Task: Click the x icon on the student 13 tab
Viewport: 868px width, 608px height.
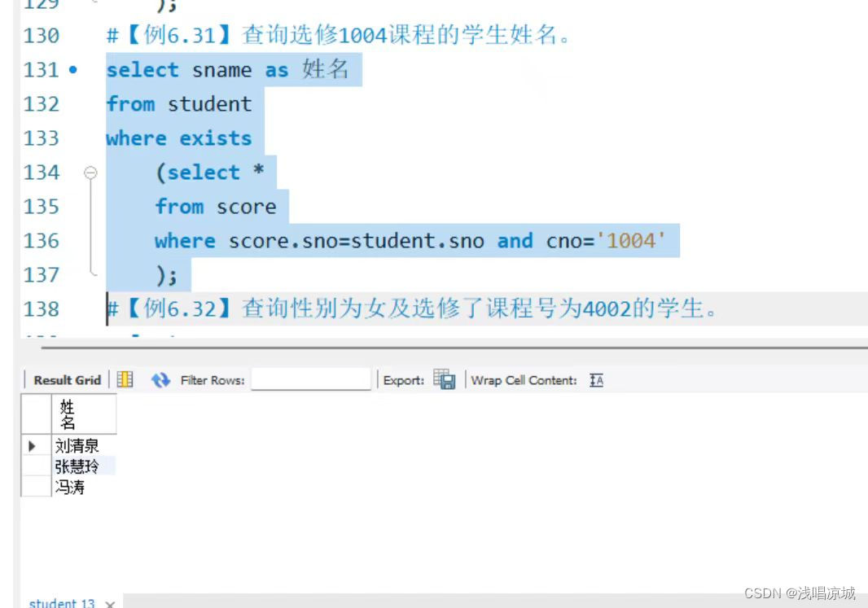Action: 110,603
